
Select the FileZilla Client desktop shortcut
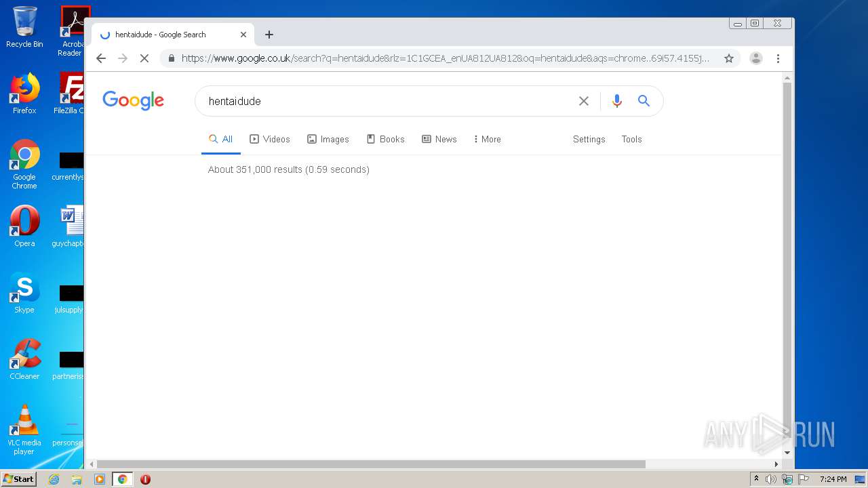(68, 94)
